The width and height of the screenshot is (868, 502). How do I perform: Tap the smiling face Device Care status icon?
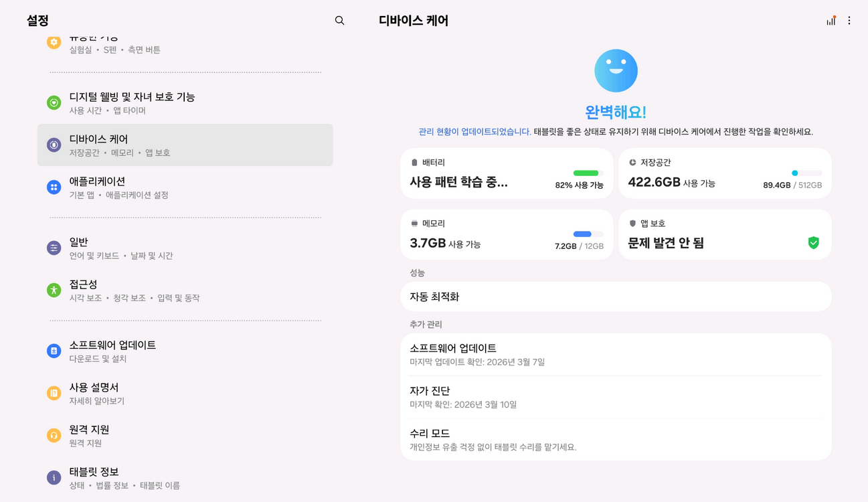[x=616, y=70]
